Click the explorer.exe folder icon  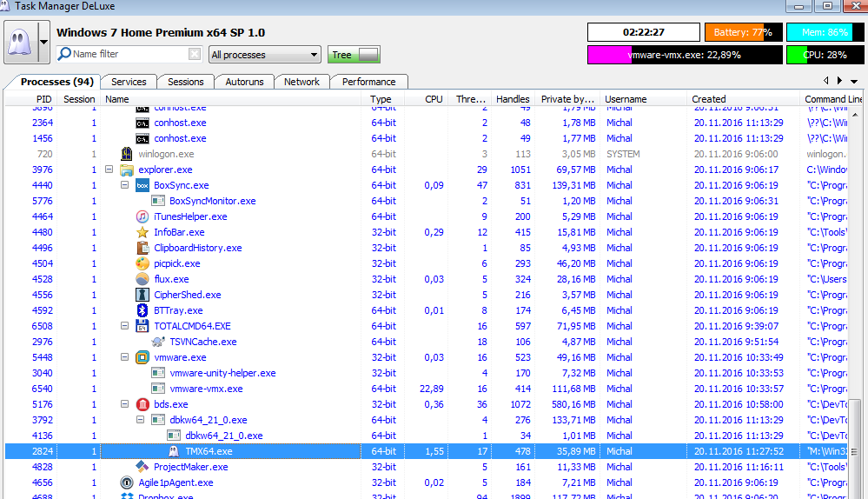[127, 170]
